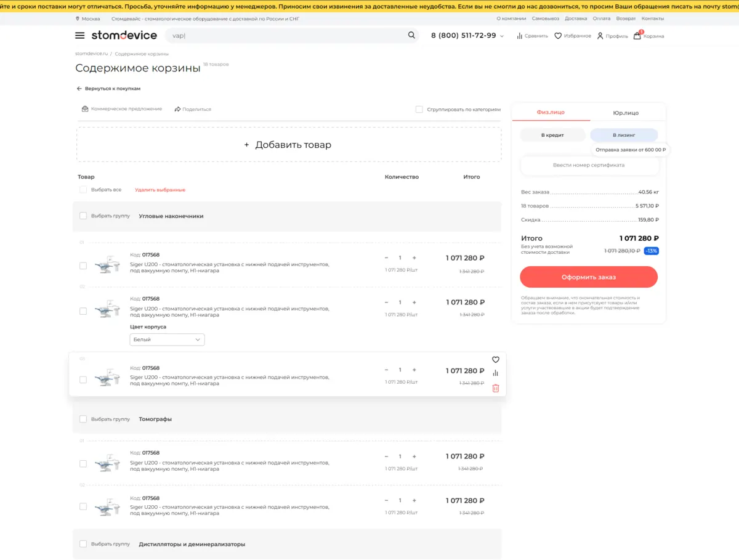Open thumbnail of first Томографы item
This screenshot has width=739, height=560.
coord(107,463)
